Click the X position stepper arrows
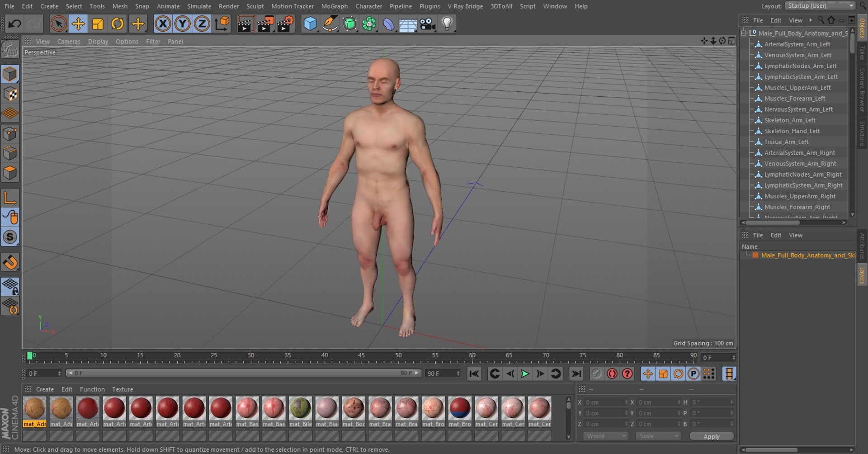 [626, 402]
